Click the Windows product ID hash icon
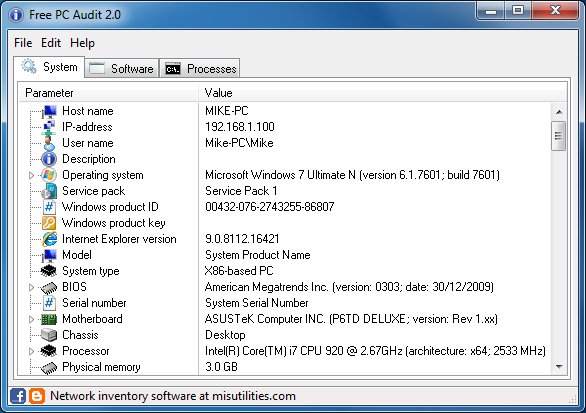Viewport: 586px width, 413px height. 49,207
